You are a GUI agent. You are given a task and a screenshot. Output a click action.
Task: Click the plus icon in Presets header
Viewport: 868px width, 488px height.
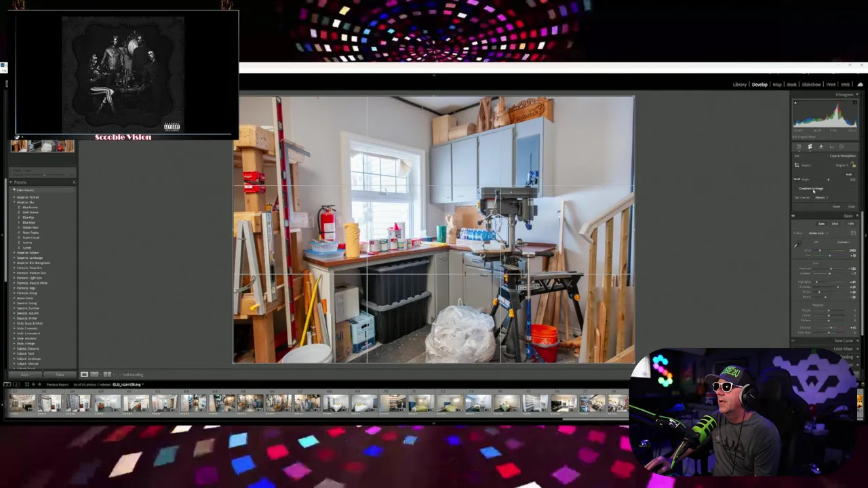[x=74, y=182]
